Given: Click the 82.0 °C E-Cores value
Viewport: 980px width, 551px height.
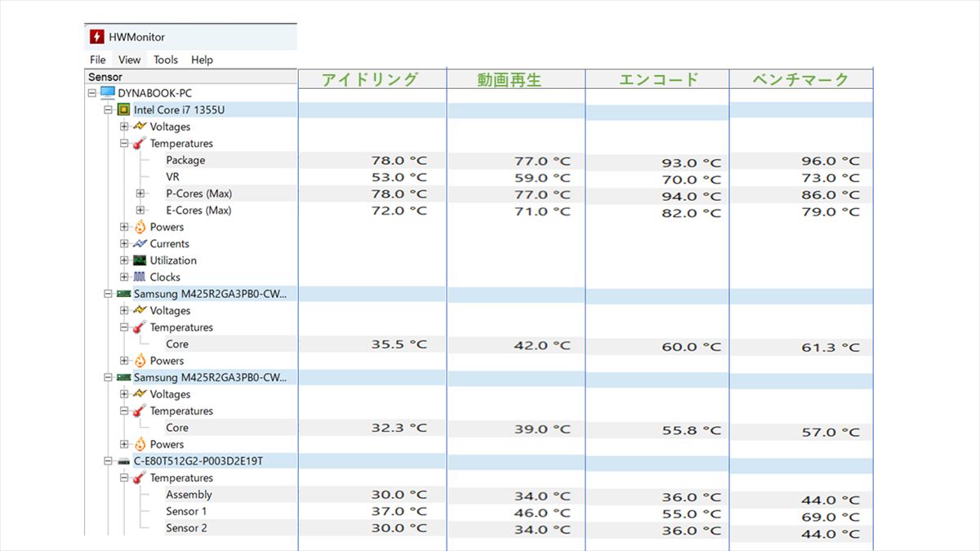Looking at the screenshot, I should click(x=692, y=213).
